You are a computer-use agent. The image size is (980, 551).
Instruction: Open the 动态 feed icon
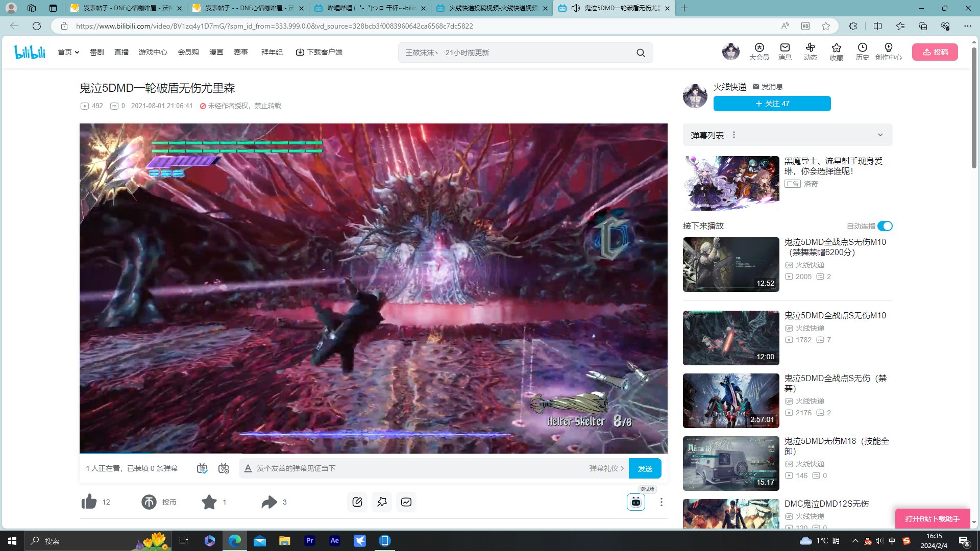click(x=811, y=52)
